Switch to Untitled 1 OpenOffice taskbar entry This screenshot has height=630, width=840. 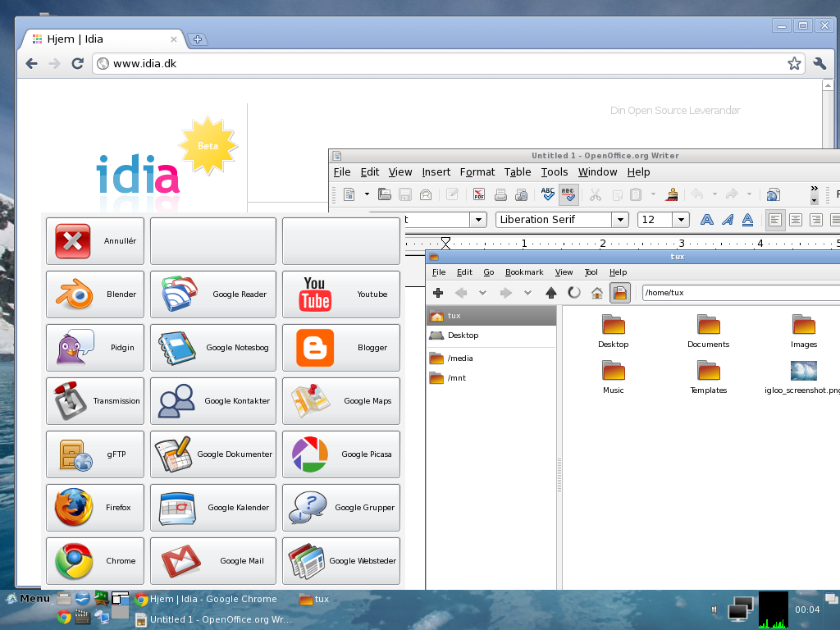[x=214, y=619]
